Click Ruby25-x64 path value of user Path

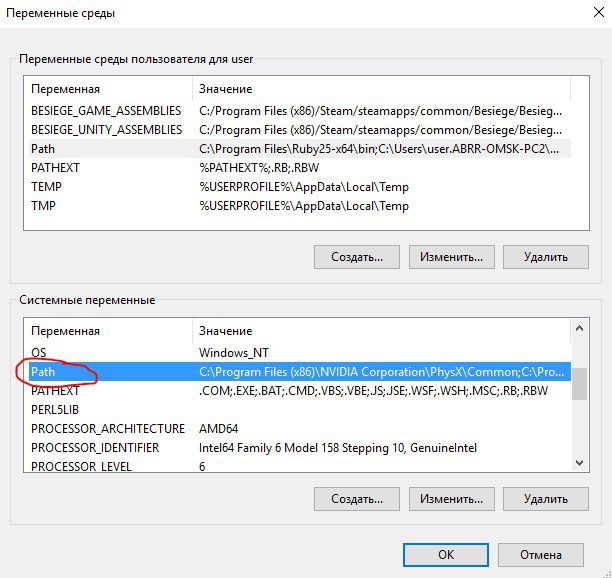click(379, 149)
